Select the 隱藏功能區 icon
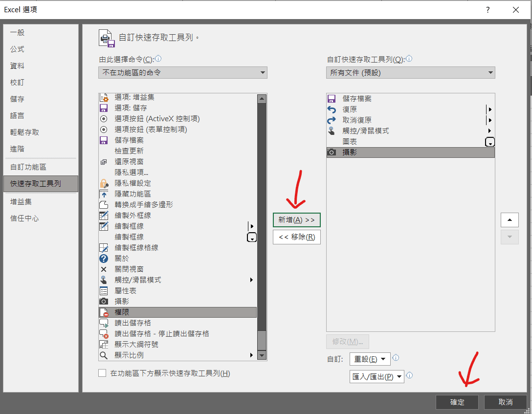 click(104, 194)
